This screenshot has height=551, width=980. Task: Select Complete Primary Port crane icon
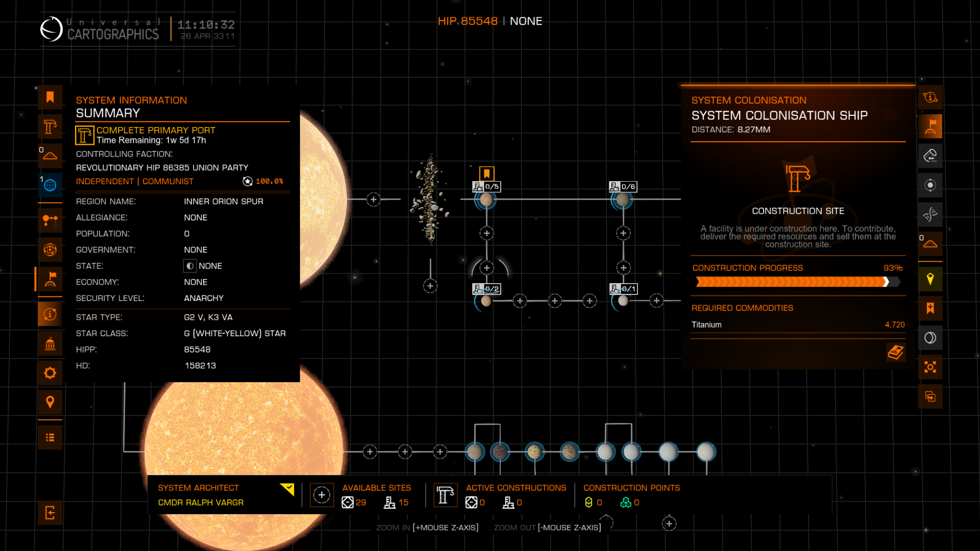coord(85,135)
